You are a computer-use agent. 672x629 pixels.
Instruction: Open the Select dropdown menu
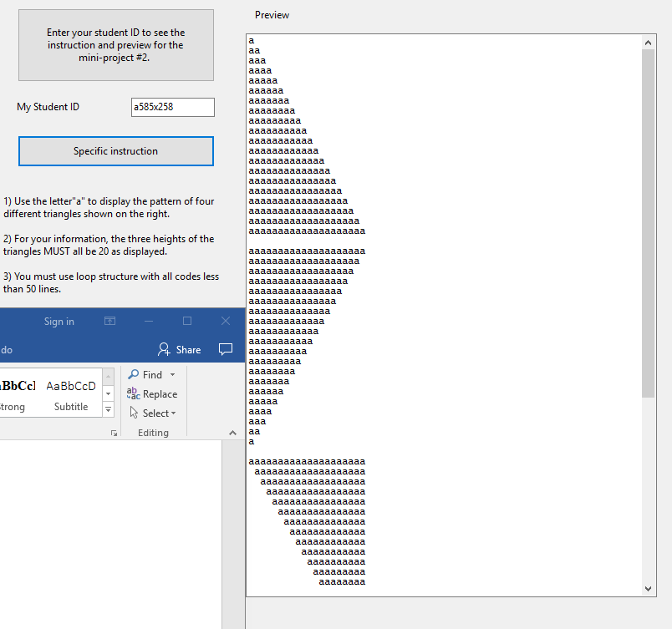point(173,413)
